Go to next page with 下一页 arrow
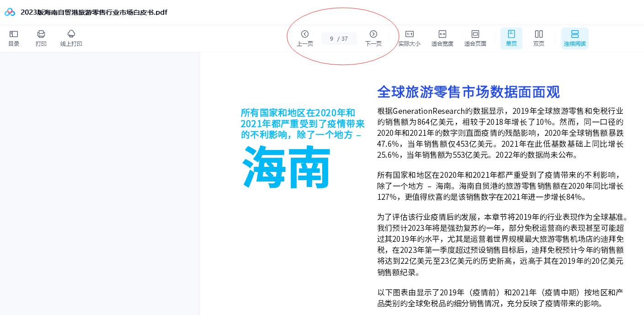Viewport: 644px width, 315px height. click(x=373, y=38)
